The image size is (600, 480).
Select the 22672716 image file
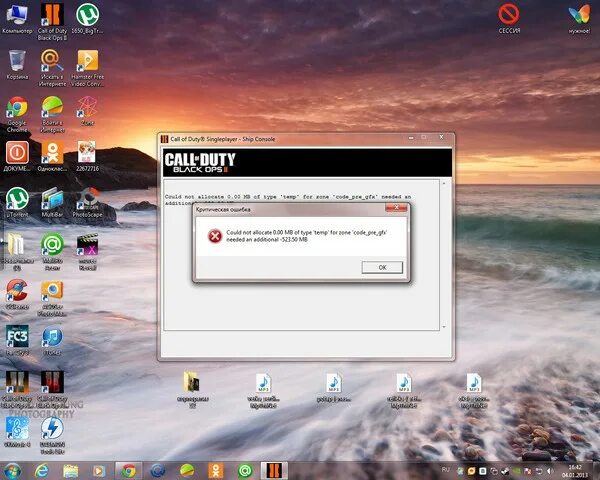88,156
